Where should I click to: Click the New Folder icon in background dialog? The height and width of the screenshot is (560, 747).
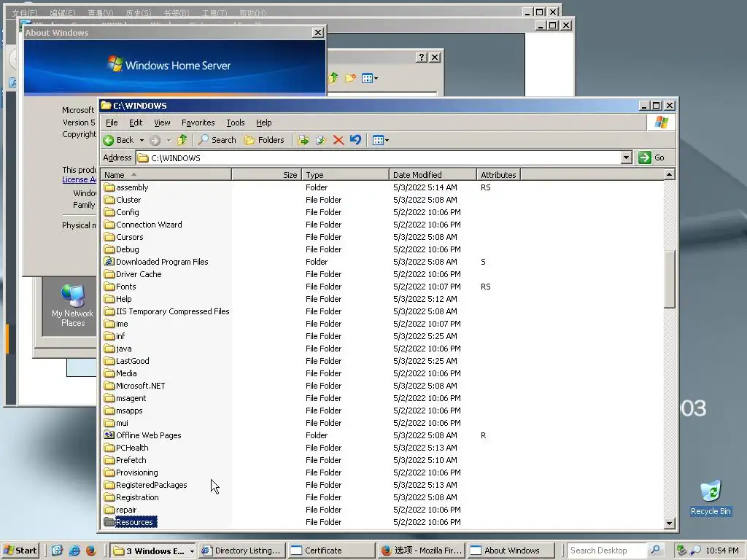(350, 77)
